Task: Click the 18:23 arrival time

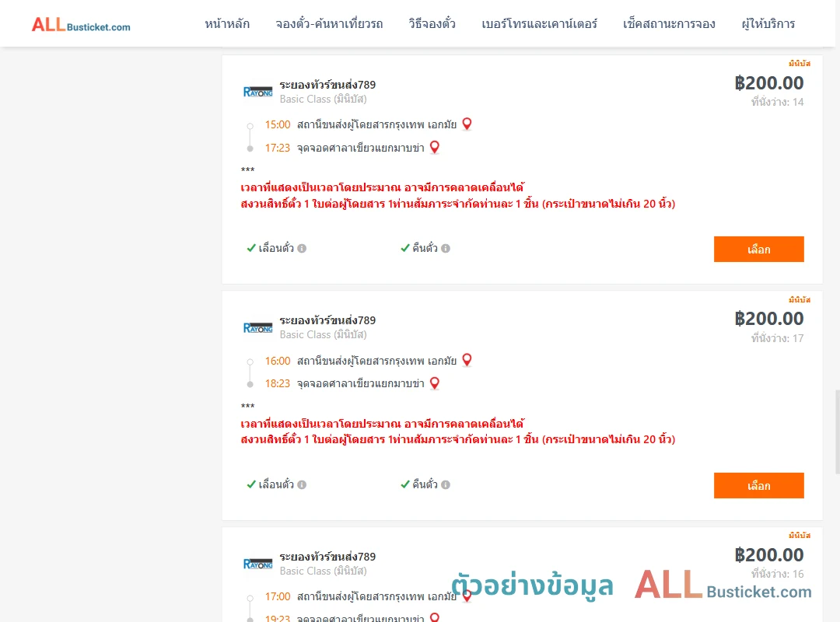Action: (x=278, y=383)
